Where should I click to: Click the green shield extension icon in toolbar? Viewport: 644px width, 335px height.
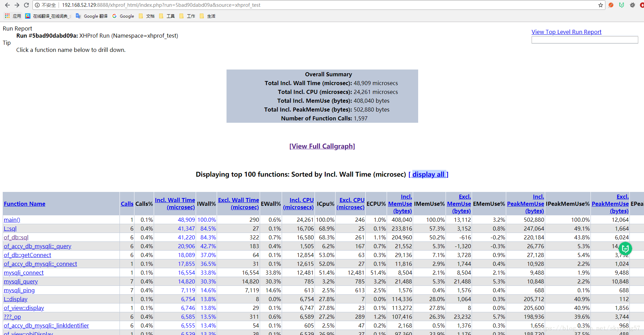(x=622, y=5)
